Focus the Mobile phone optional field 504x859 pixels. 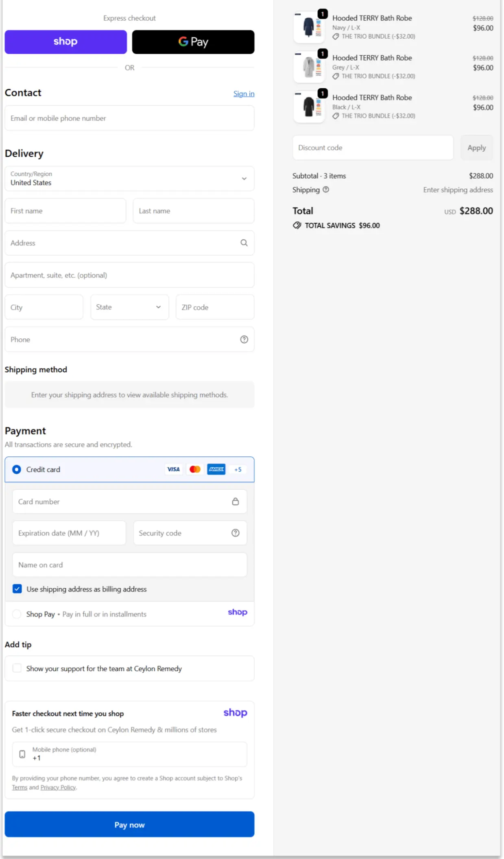[129, 754]
